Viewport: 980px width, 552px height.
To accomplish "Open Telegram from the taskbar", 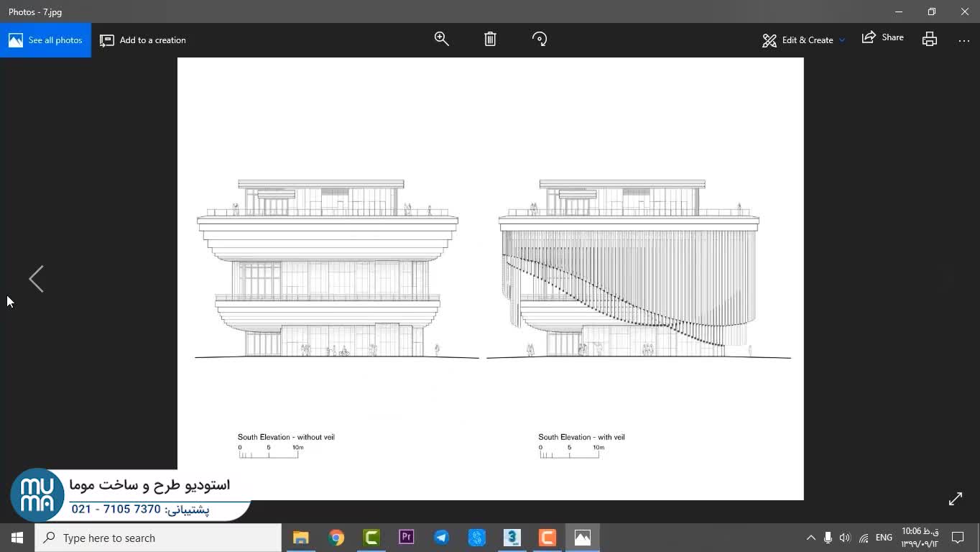I will pyautogui.click(x=441, y=538).
